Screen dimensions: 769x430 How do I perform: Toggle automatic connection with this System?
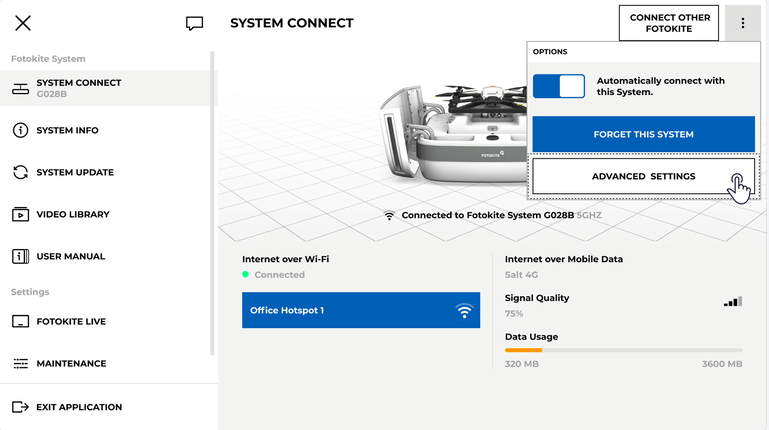click(x=559, y=86)
